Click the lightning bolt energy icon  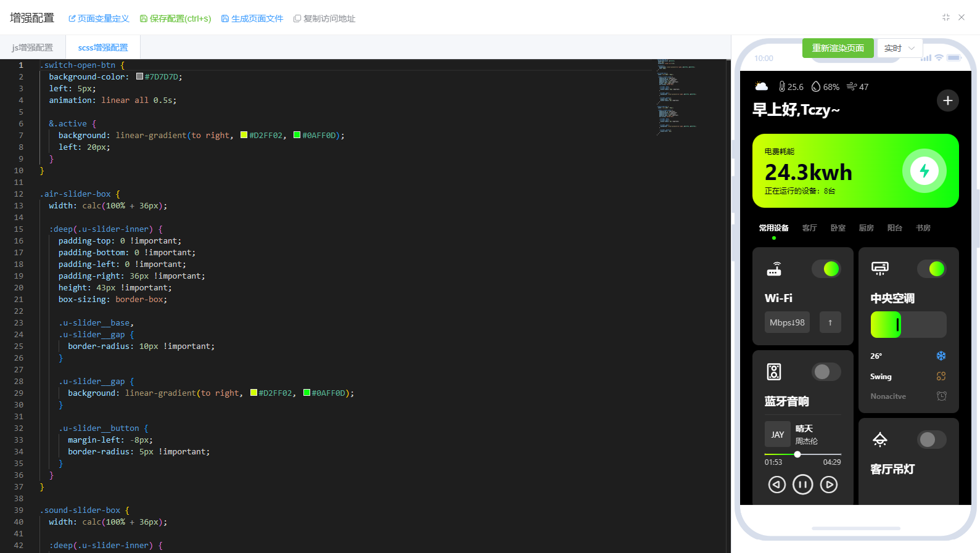[924, 171]
